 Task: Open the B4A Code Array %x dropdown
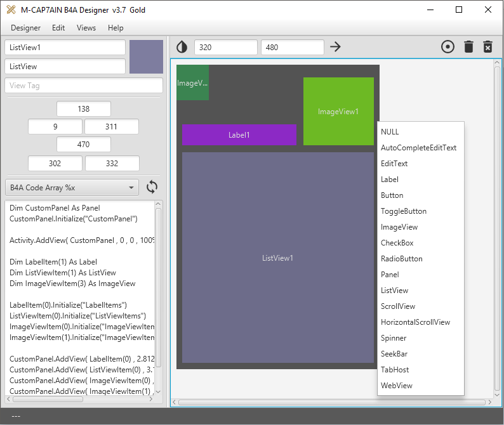tap(72, 187)
